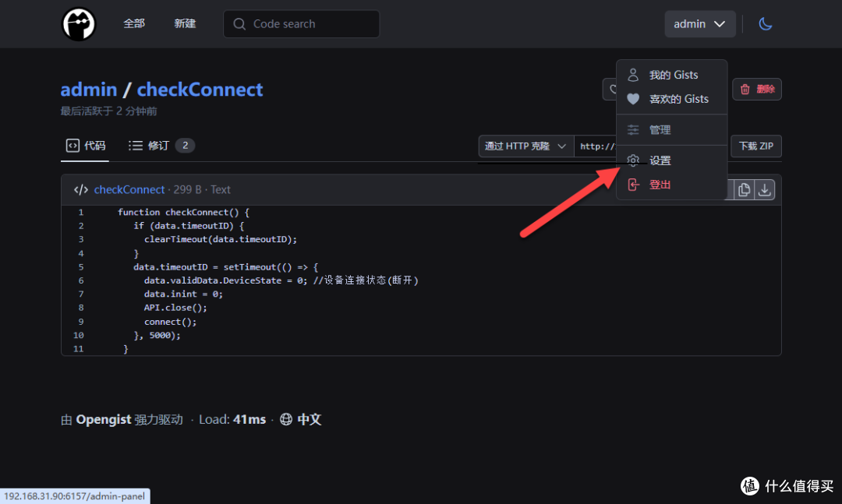Select 我的 Gists from the menu
The image size is (842, 504).
672,75
